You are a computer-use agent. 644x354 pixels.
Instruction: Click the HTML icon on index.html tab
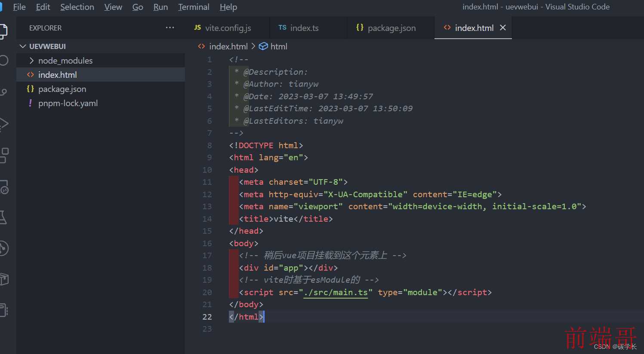pos(447,27)
